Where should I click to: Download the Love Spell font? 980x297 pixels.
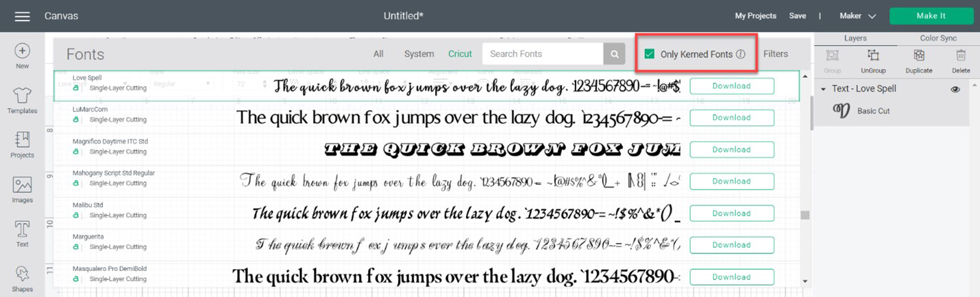point(732,86)
